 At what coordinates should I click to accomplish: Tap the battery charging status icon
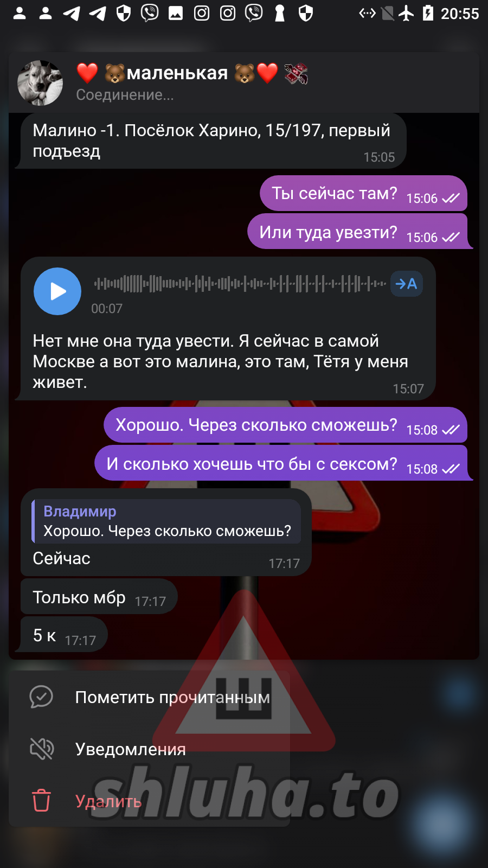tap(428, 13)
